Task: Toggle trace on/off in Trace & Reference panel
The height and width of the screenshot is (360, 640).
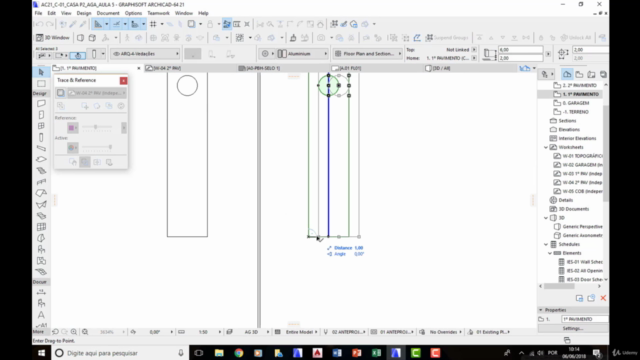Action: pyautogui.click(x=60, y=93)
